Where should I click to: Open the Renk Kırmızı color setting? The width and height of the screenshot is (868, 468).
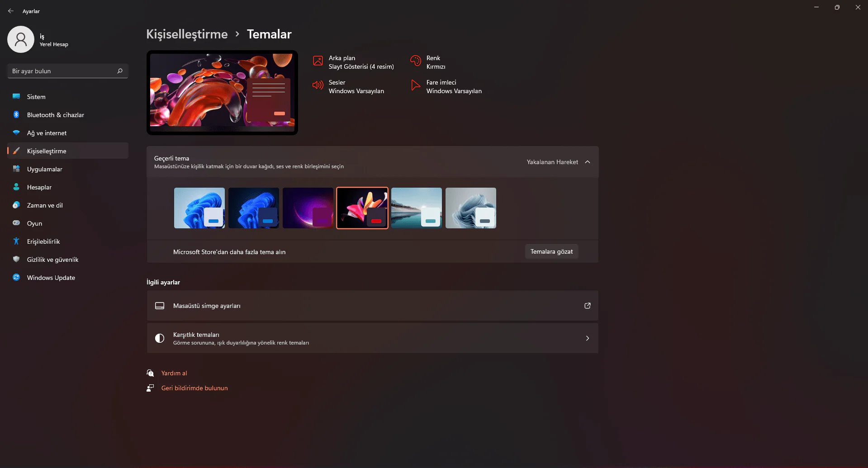pyautogui.click(x=434, y=62)
